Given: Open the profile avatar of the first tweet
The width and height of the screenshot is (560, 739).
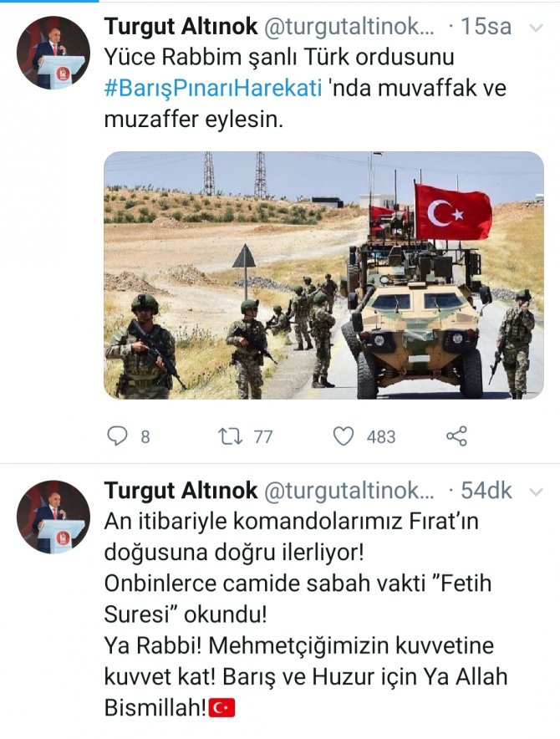Looking at the screenshot, I should 53,53.
